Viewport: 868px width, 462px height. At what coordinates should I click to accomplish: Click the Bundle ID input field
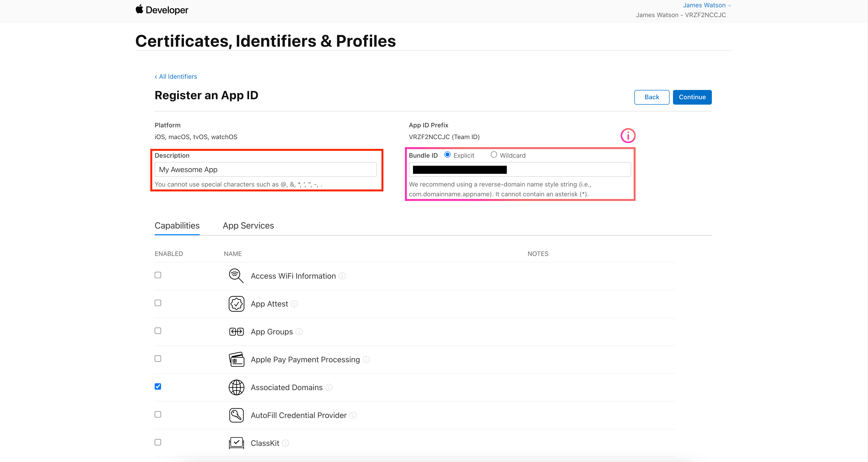pos(520,169)
